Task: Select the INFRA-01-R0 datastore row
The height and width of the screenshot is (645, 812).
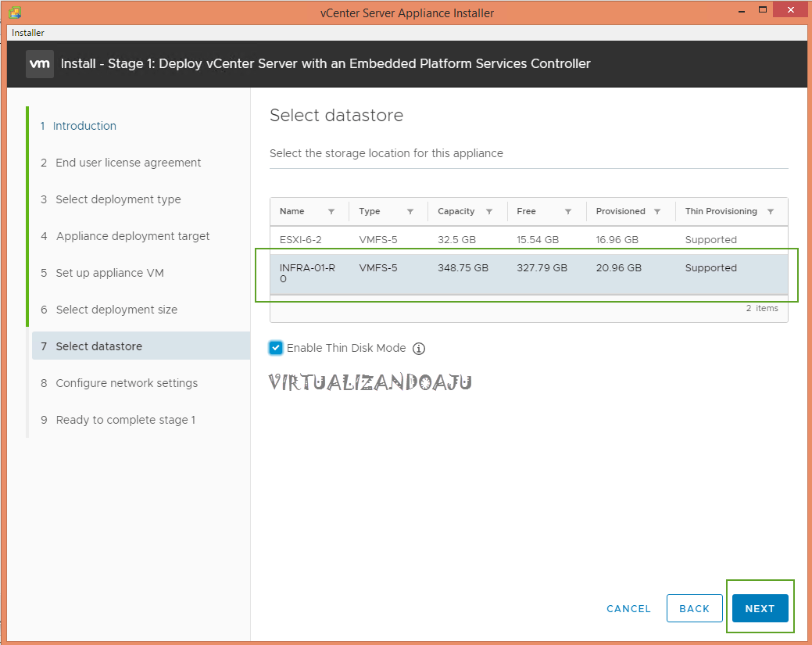Action: pos(528,274)
